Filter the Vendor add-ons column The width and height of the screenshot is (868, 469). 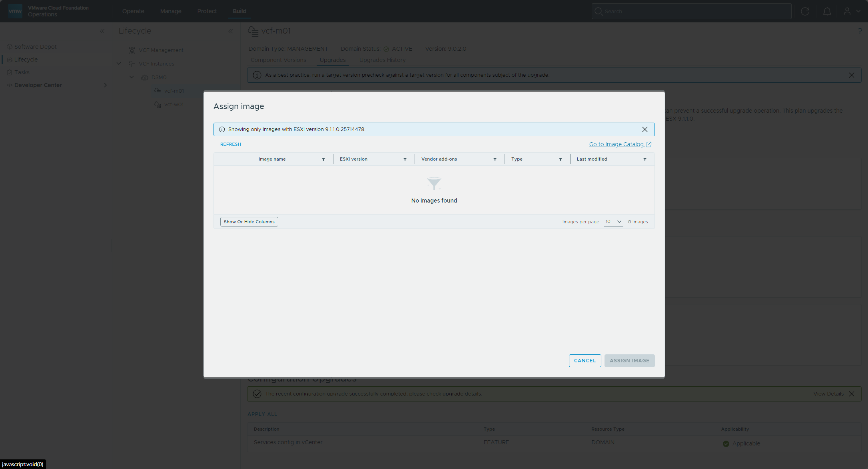[x=495, y=159]
